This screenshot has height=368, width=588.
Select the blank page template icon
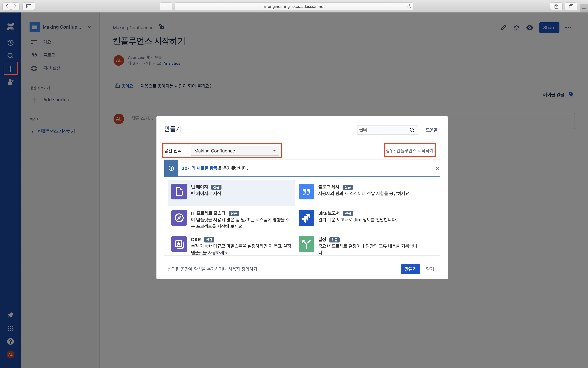coord(179,192)
